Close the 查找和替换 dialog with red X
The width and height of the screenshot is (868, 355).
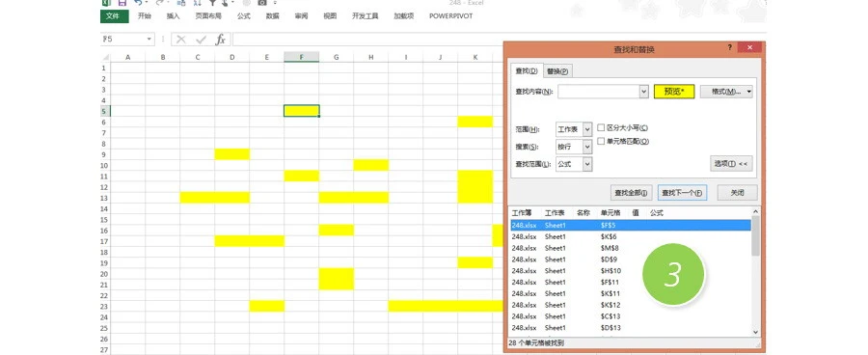click(749, 47)
